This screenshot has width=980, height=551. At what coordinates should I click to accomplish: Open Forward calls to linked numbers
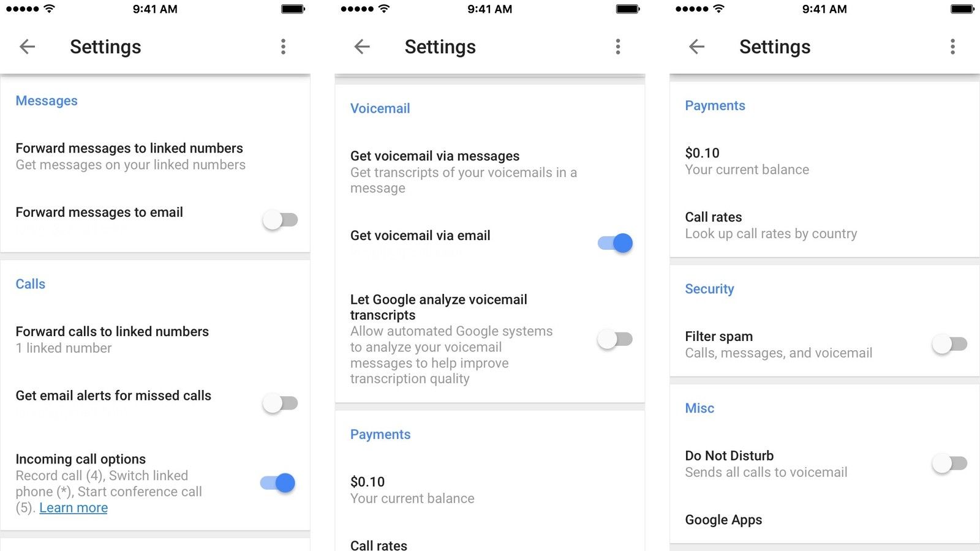(155, 340)
